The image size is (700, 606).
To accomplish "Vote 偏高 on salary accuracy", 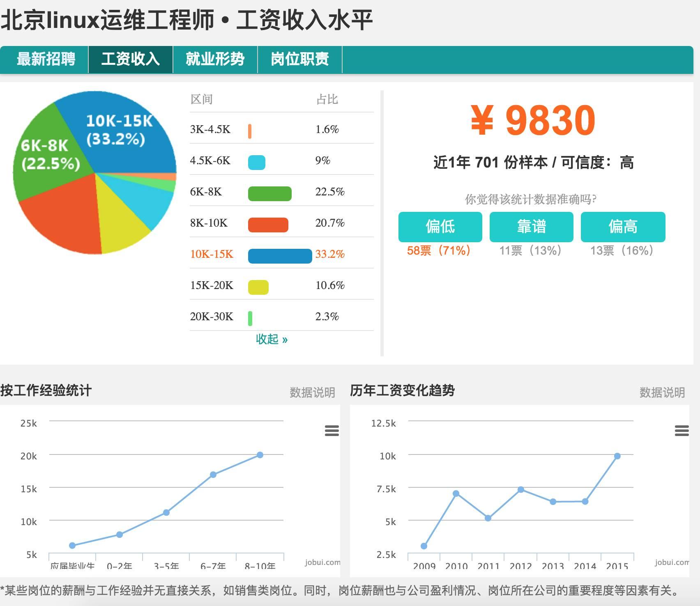I will [x=623, y=227].
